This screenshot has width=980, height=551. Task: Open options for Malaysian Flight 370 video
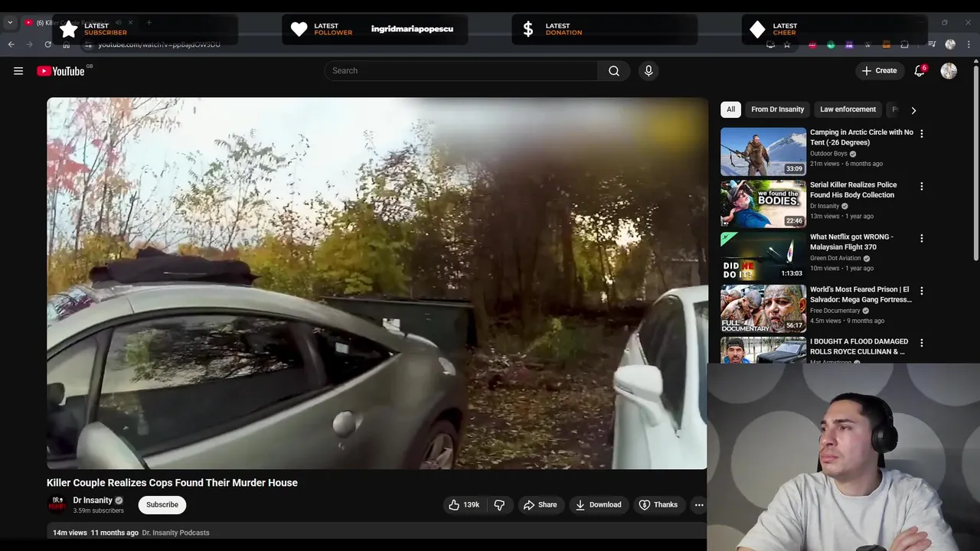click(x=922, y=239)
